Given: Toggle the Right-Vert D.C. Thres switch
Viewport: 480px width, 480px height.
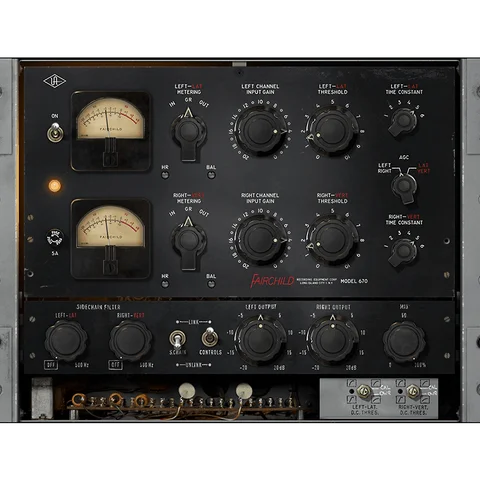Looking at the screenshot, I should pyautogui.click(x=413, y=391).
